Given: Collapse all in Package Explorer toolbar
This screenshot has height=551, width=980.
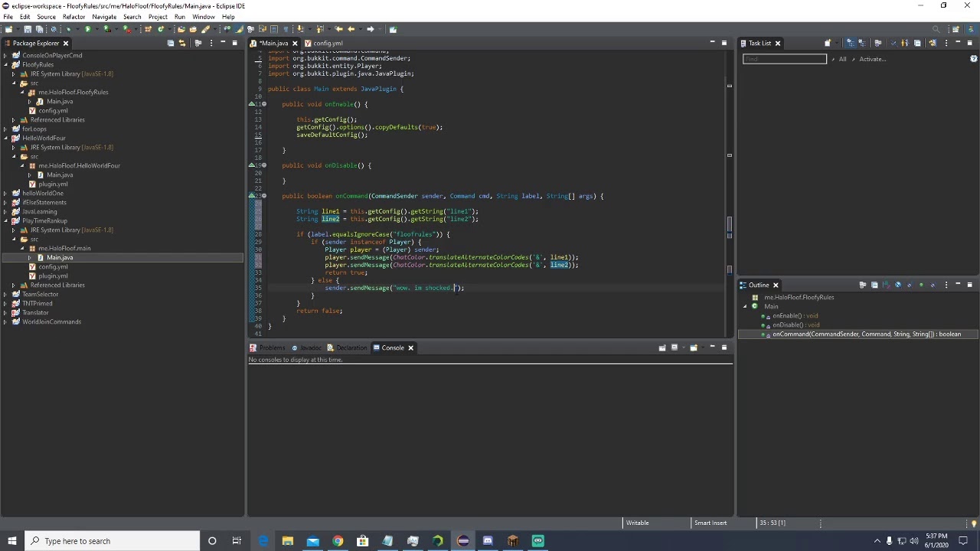Looking at the screenshot, I should 170,43.
